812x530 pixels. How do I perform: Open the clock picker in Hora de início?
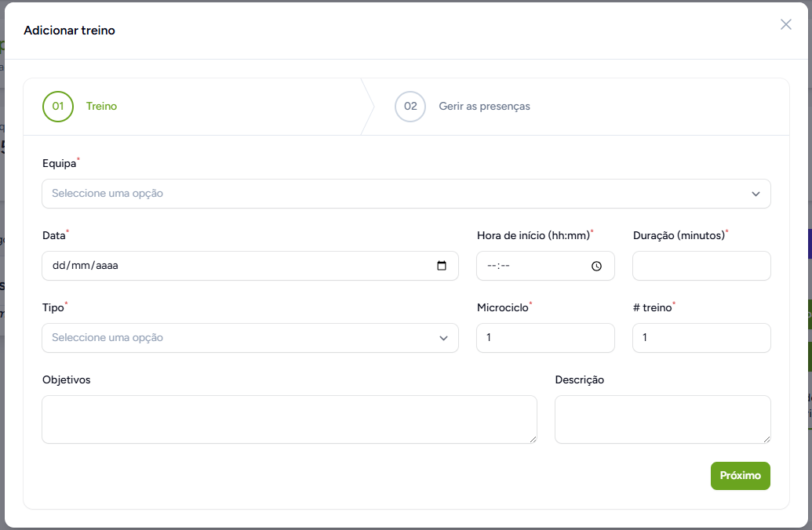point(596,266)
